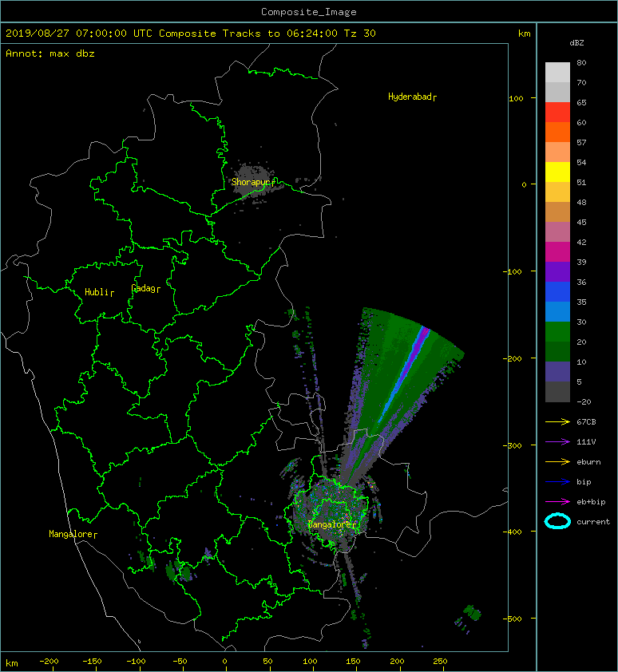The width and height of the screenshot is (618, 672).
Task: Pick the purple 39 dBZ color swatch
Action: click(557, 271)
